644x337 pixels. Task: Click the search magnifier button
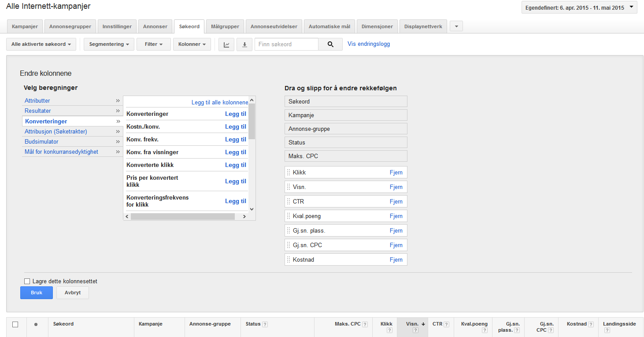pos(330,44)
